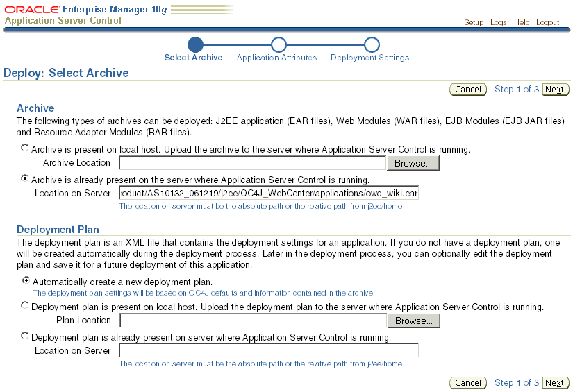Viewport: 573px width, 392px height.
Task: Select 'Deployment plan is already present on server'
Action: click(x=24, y=336)
